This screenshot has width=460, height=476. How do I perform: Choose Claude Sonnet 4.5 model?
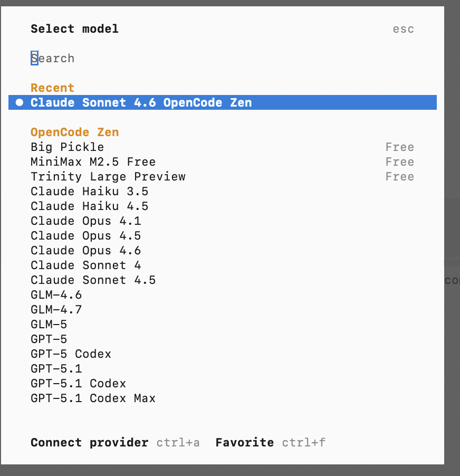[93, 280]
